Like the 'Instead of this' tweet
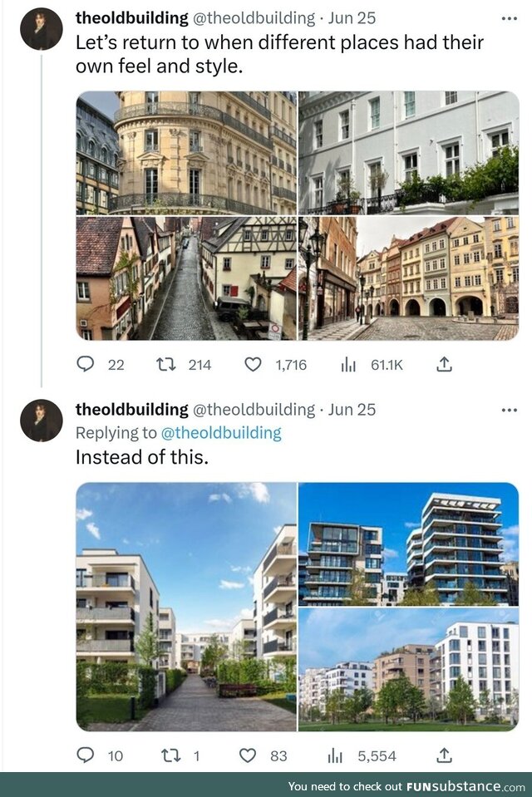This screenshot has height=797, width=532. pos(248,755)
